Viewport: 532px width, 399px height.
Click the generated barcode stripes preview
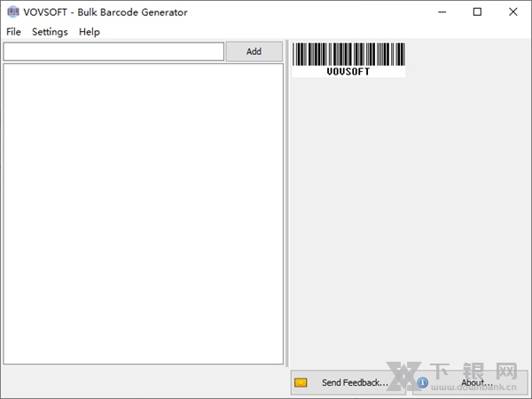click(x=348, y=54)
